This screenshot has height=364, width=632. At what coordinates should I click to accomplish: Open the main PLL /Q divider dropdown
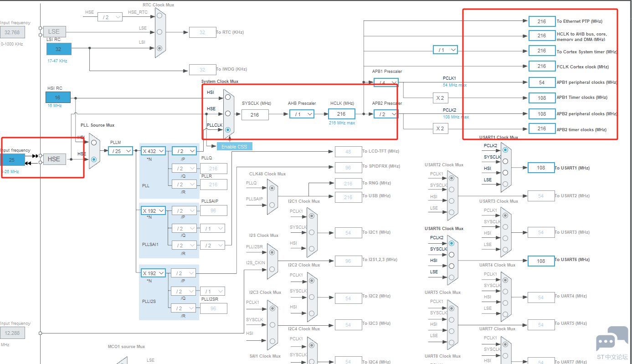[x=184, y=169]
